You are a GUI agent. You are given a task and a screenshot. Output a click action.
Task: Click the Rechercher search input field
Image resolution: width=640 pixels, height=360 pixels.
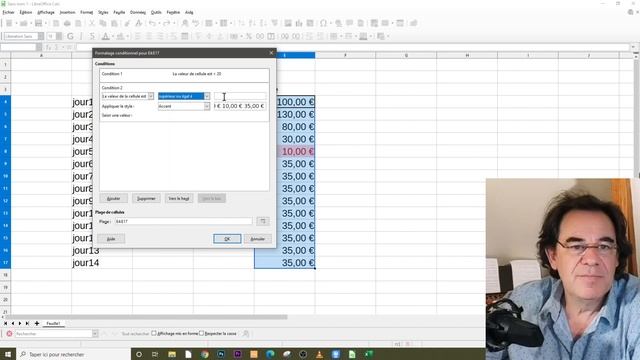click(53, 333)
